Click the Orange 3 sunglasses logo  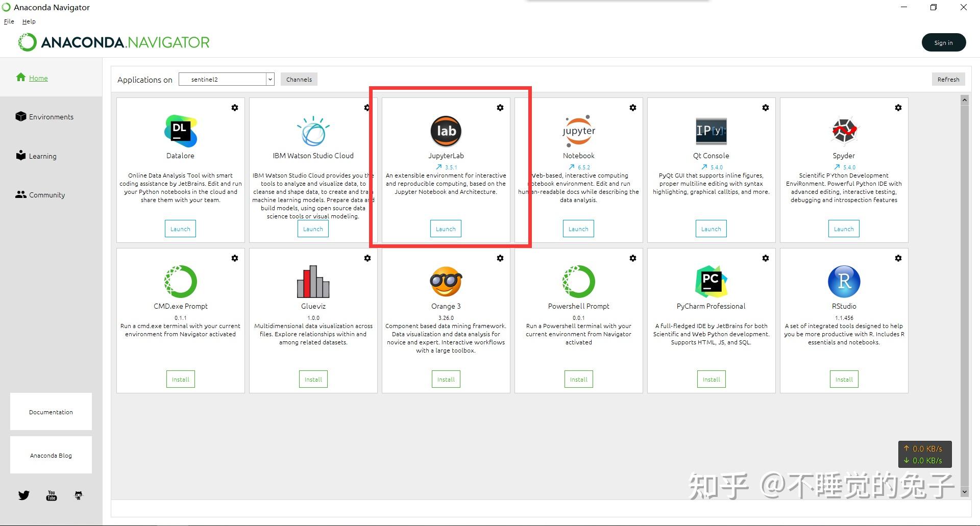[x=446, y=282]
